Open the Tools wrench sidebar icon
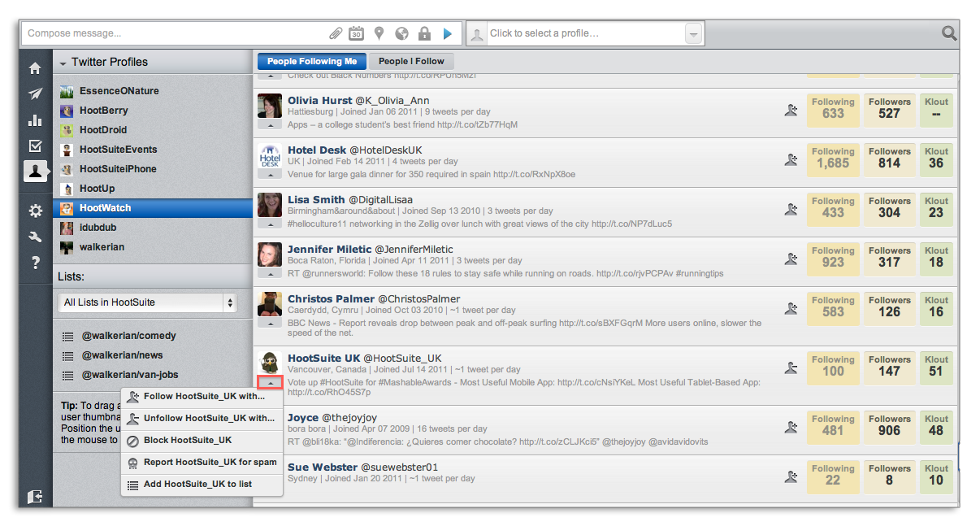980x522 pixels. pos(35,237)
